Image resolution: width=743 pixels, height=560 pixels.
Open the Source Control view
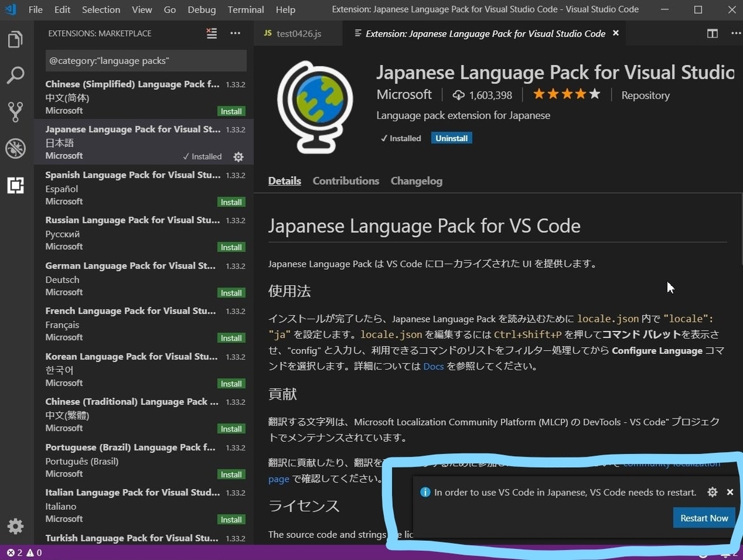point(15,111)
